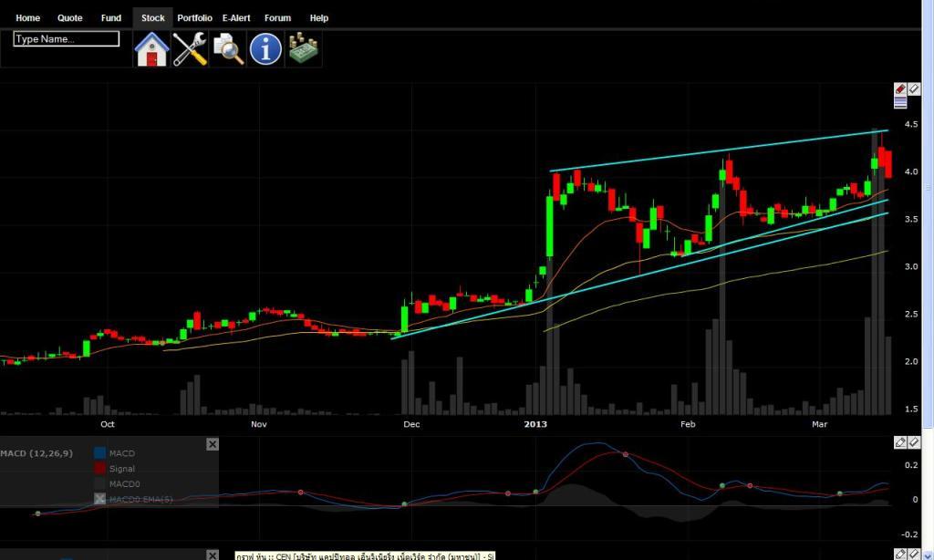This screenshot has width=934, height=560.
Task: Click the document search magnifier icon
Action: tap(228, 49)
